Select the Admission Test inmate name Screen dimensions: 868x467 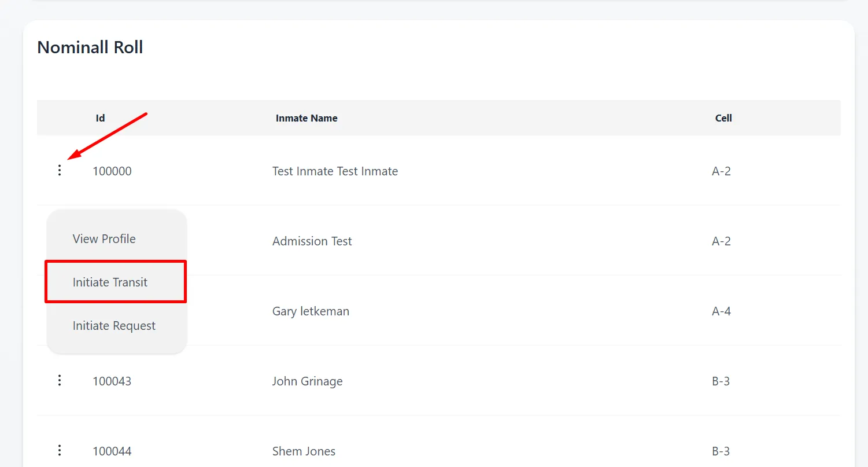(312, 241)
